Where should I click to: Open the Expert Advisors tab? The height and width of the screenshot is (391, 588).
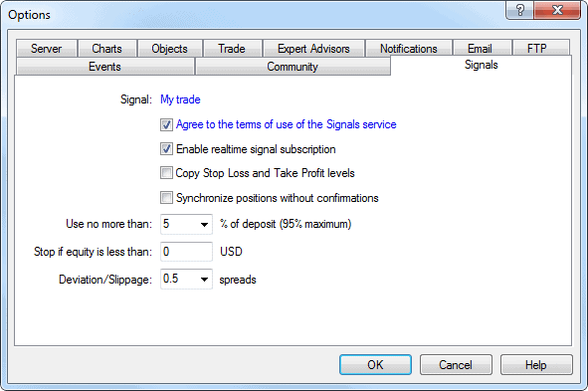pos(313,49)
